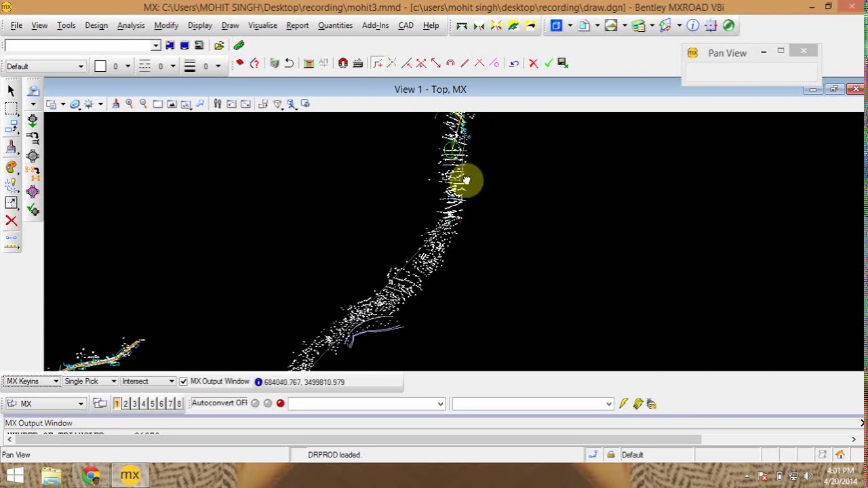868x488 pixels.
Task: Click the blue 3D box icon in top toolbar
Action: pos(556,26)
